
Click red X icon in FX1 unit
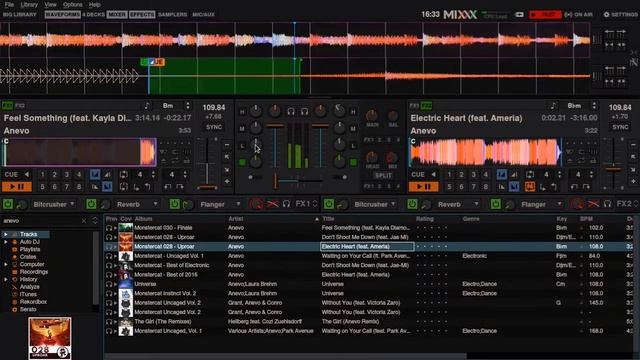coord(272,204)
